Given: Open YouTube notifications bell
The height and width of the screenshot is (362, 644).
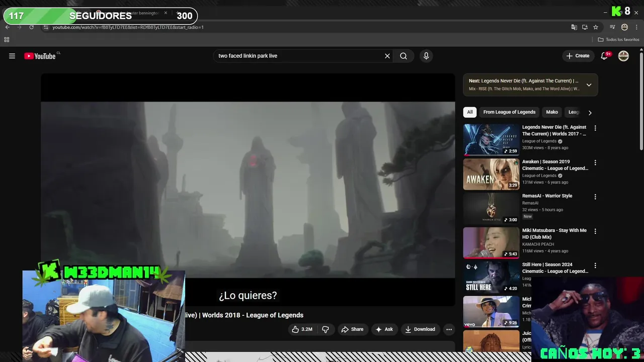Looking at the screenshot, I should click(604, 56).
